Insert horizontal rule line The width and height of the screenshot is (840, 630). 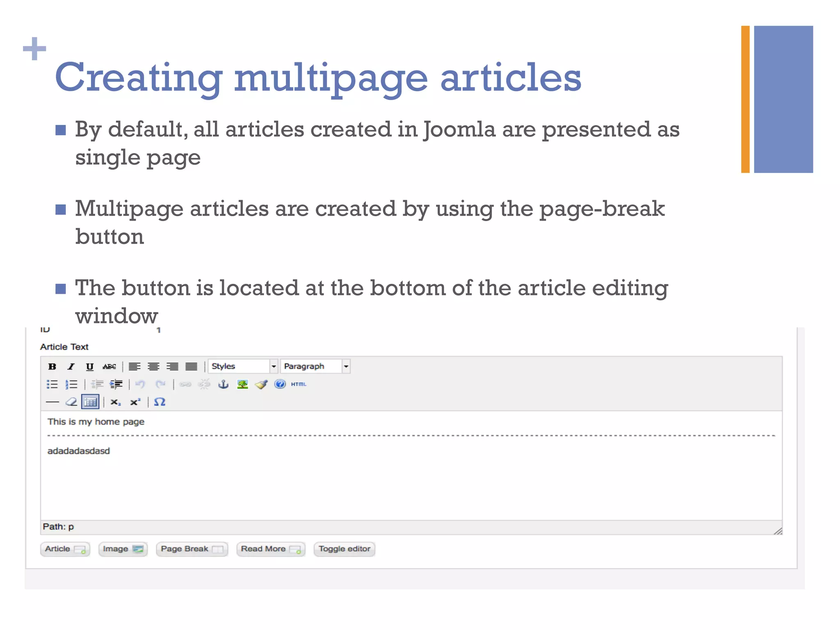(52, 402)
